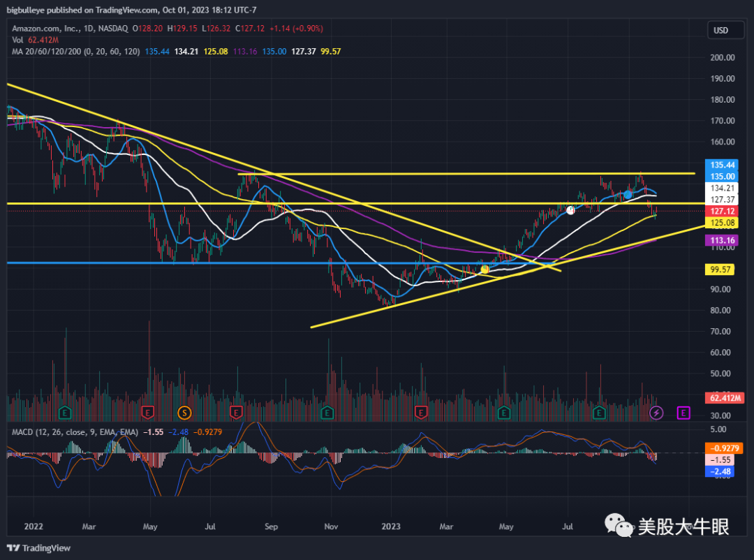The width and height of the screenshot is (754, 560).
Task: Click the 113.16 purple MA legend value
Action: click(245, 52)
